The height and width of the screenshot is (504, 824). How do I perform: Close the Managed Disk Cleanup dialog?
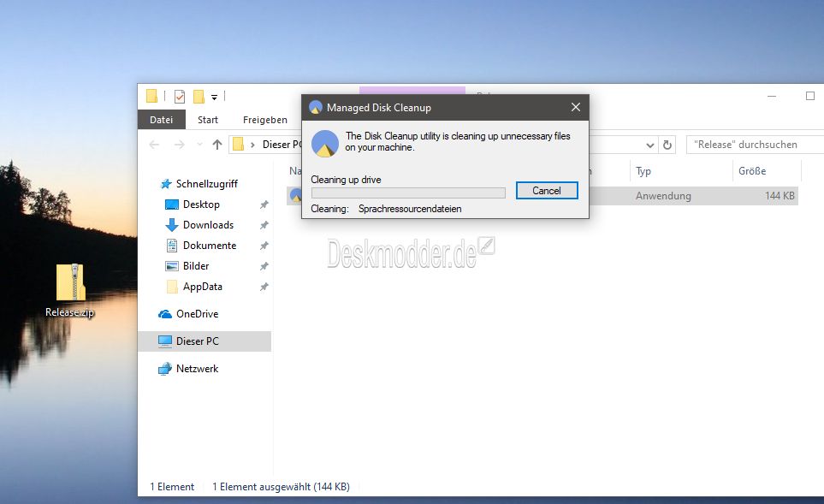coord(576,108)
